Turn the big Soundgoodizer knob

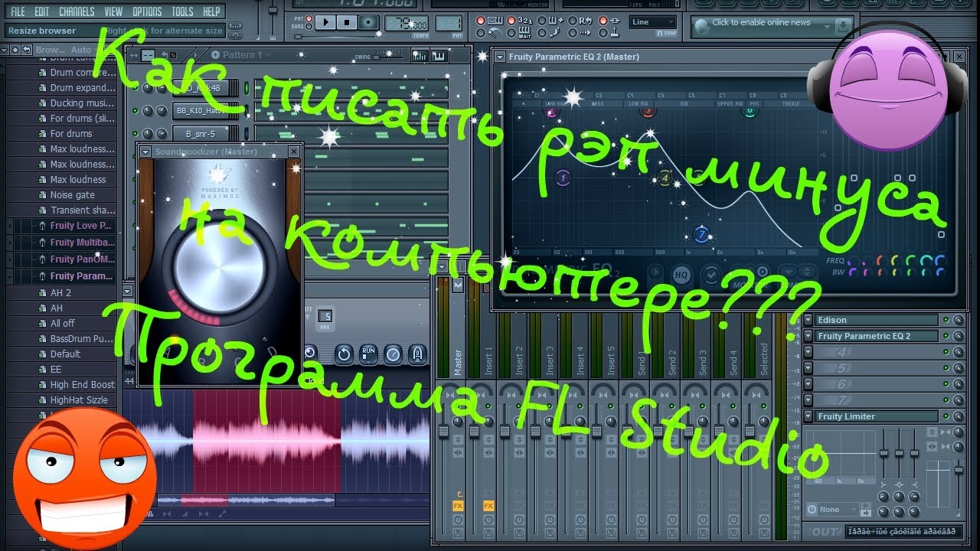coord(220,266)
